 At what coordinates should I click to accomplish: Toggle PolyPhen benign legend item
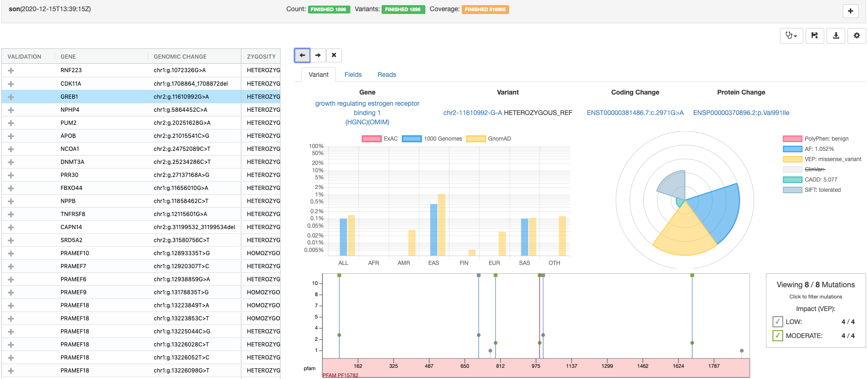click(x=816, y=139)
